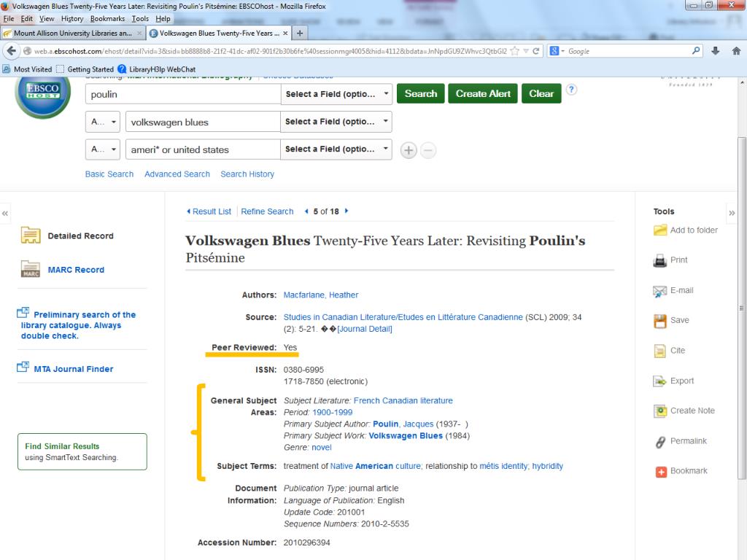
Task: Click the Refine Search link
Action: [267, 211]
